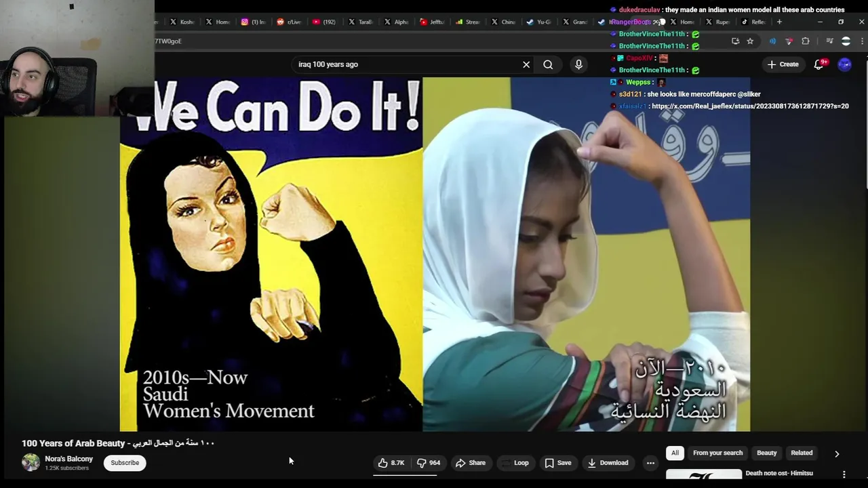Open a new browser tab with plus
Screen dimensions: 868x488
tap(779, 22)
